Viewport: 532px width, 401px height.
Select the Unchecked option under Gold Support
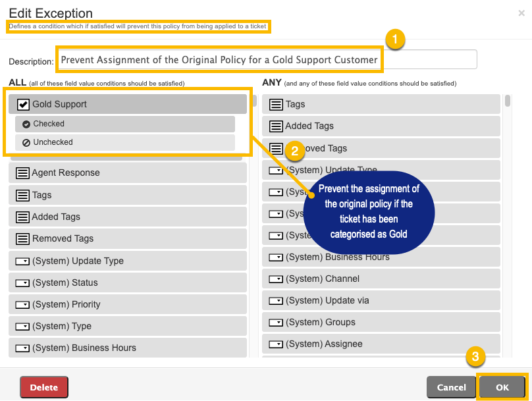click(125, 142)
